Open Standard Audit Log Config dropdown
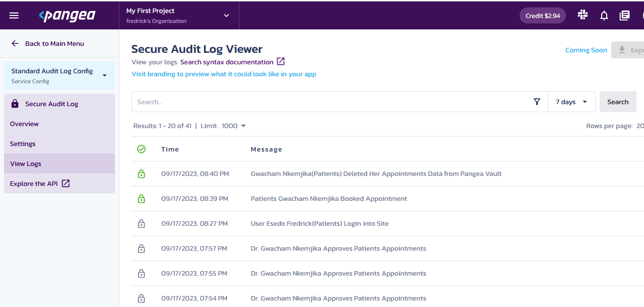This screenshot has width=644, height=307. pyautogui.click(x=59, y=76)
